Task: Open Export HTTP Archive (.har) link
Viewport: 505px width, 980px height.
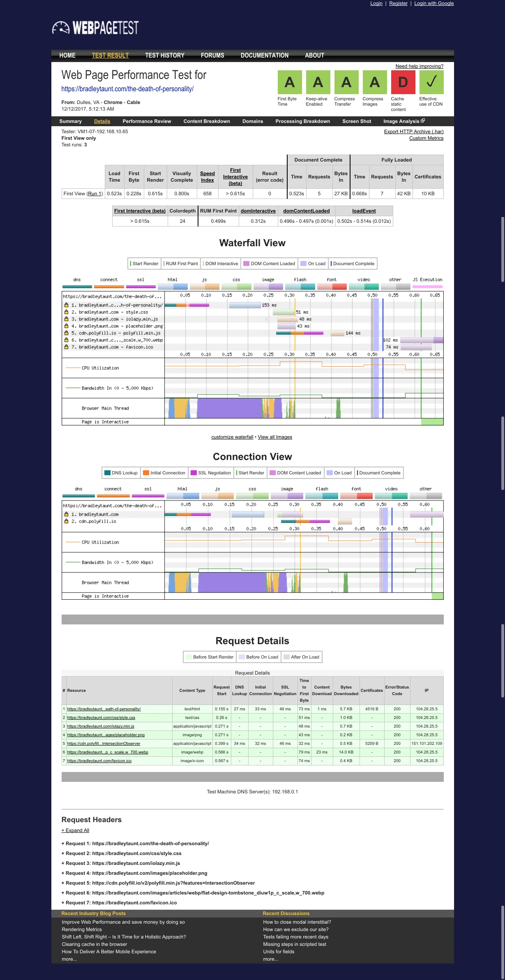Action: click(413, 132)
